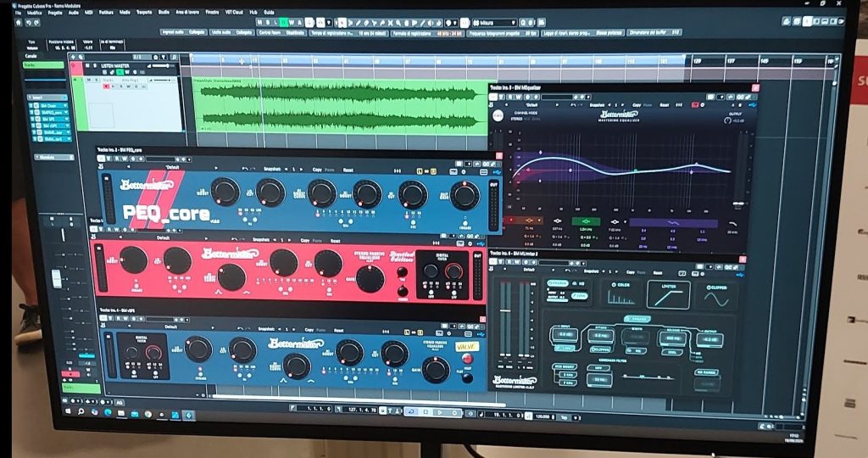
Task: Click Copy in the PEQ_core plugin window
Action: [x=317, y=170]
